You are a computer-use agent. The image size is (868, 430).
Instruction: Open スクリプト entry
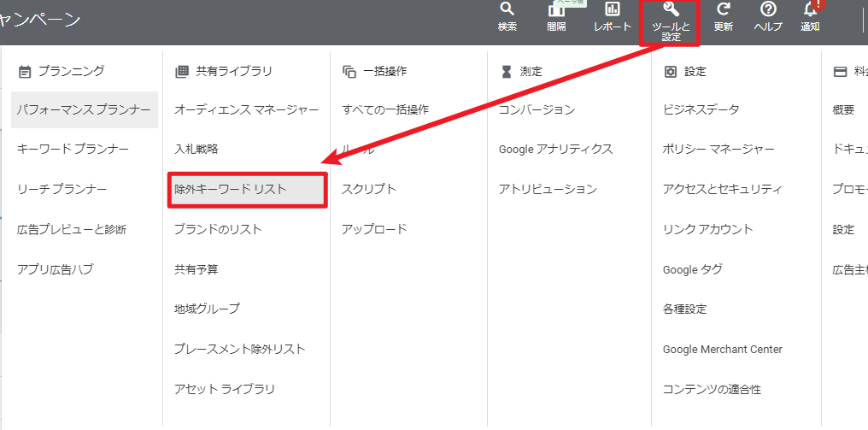(x=369, y=189)
